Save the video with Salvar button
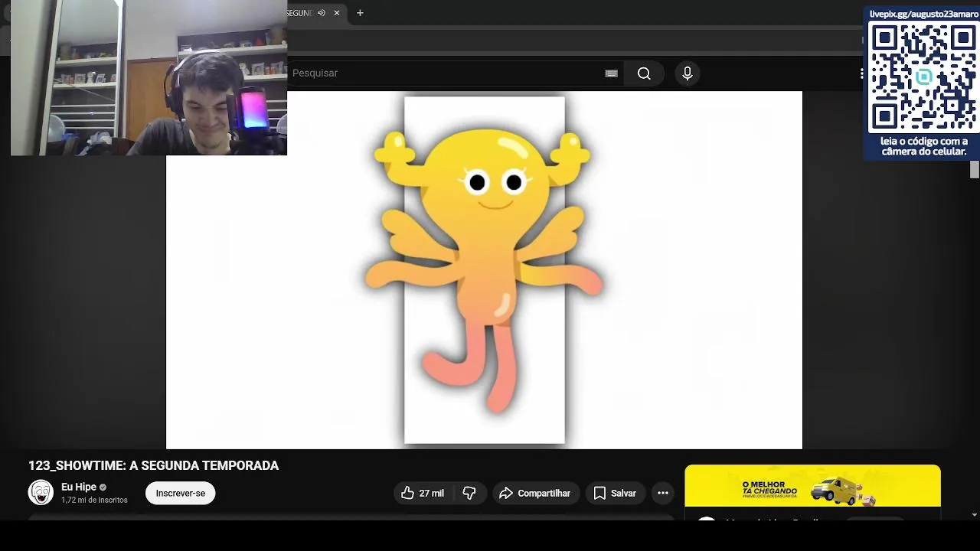 tap(615, 494)
